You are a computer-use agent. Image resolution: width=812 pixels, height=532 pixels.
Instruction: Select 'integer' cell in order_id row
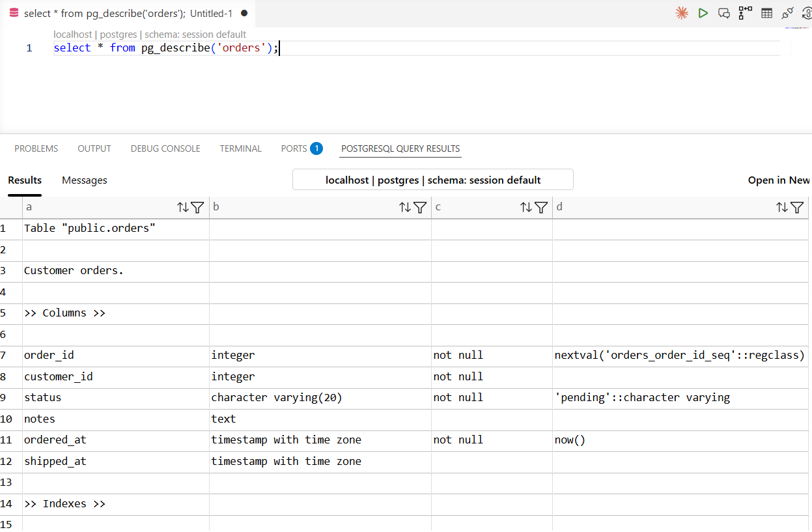320,356
